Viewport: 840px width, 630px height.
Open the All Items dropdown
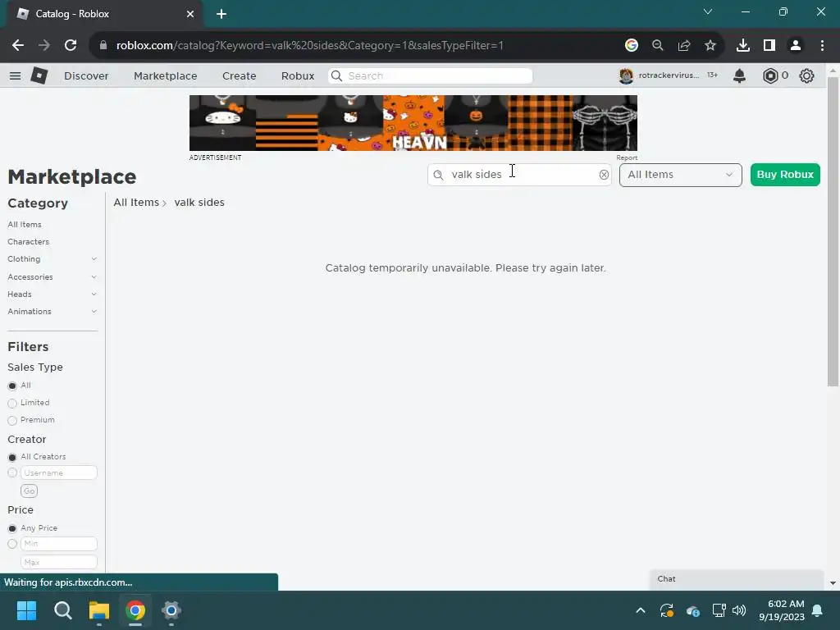pos(680,175)
